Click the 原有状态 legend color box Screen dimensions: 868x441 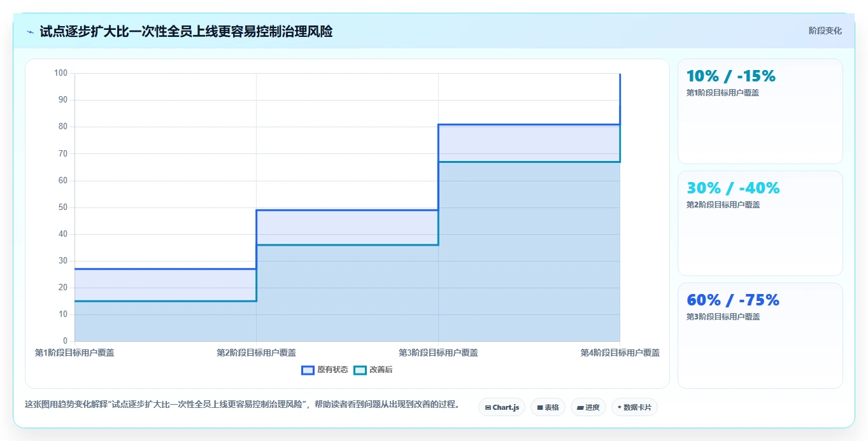[x=308, y=370]
